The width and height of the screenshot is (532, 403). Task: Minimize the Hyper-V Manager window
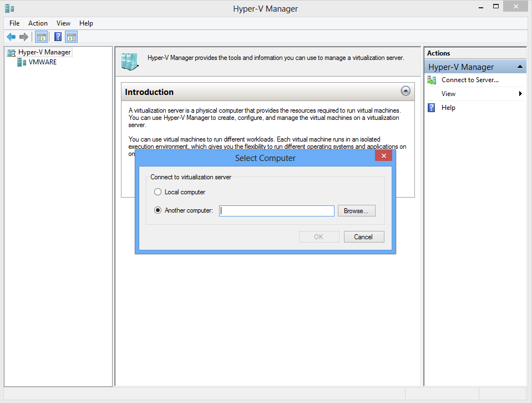pos(481,7)
